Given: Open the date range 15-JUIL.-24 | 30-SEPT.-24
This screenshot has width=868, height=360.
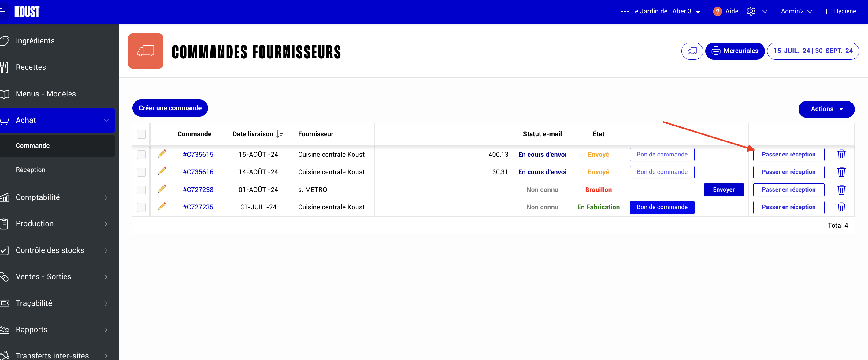Looking at the screenshot, I should coord(813,51).
